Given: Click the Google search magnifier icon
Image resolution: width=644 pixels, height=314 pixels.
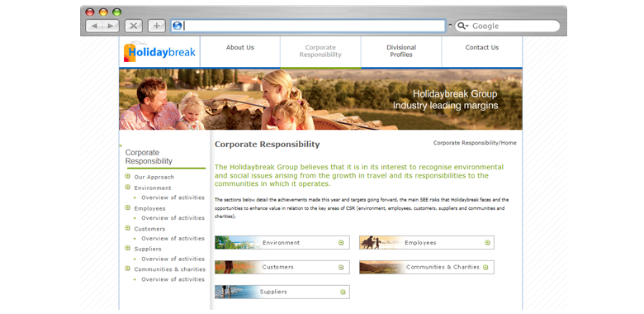Looking at the screenshot, I should (x=463, y=26).
